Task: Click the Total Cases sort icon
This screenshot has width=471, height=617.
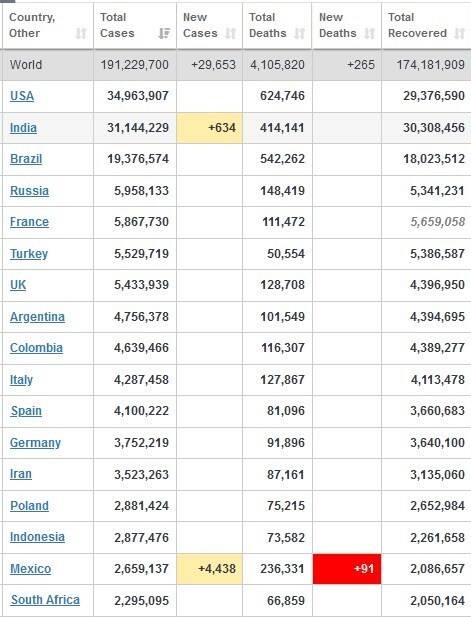Action: coord(164,33)
